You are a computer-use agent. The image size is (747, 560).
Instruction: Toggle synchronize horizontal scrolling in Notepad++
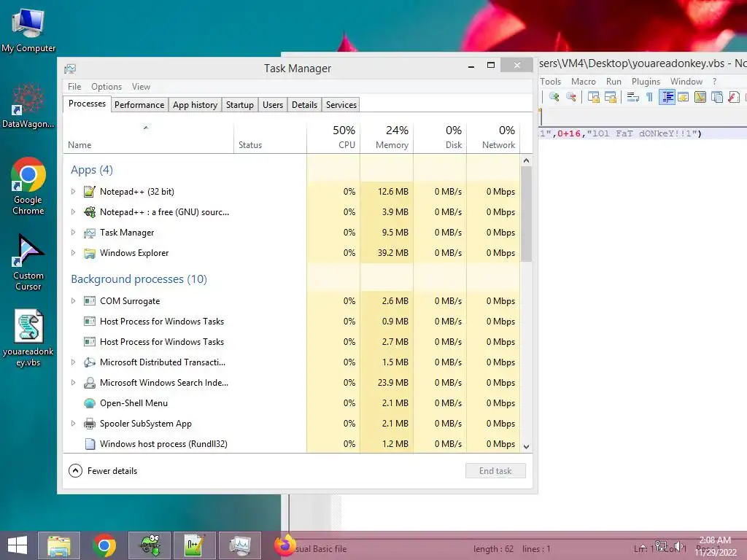(x=611, y=97)
